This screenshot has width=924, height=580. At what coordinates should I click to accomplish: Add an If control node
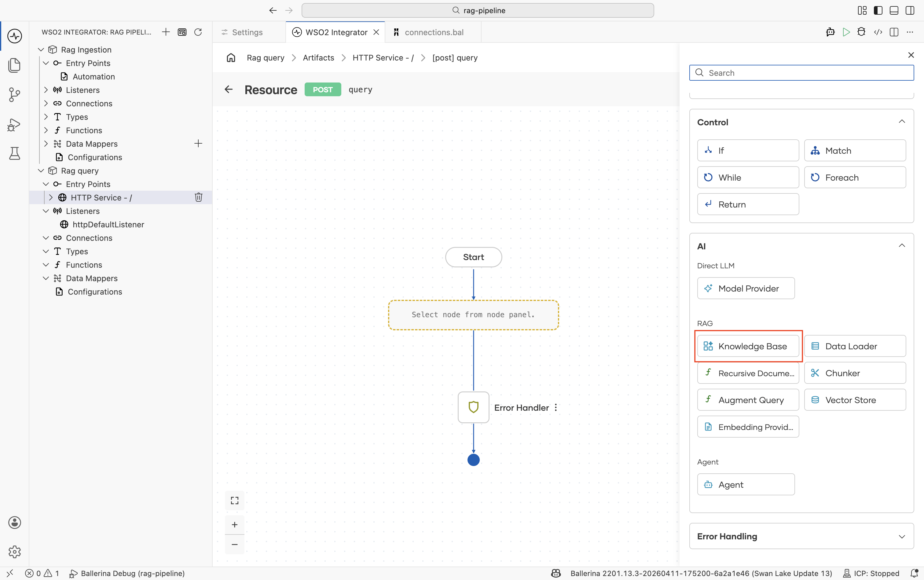(748, 150)
